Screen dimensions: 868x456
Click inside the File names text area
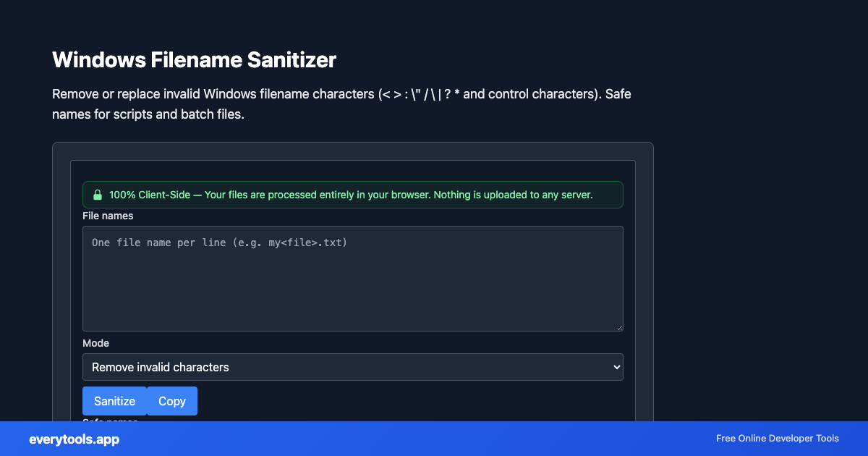pos(353,279)
